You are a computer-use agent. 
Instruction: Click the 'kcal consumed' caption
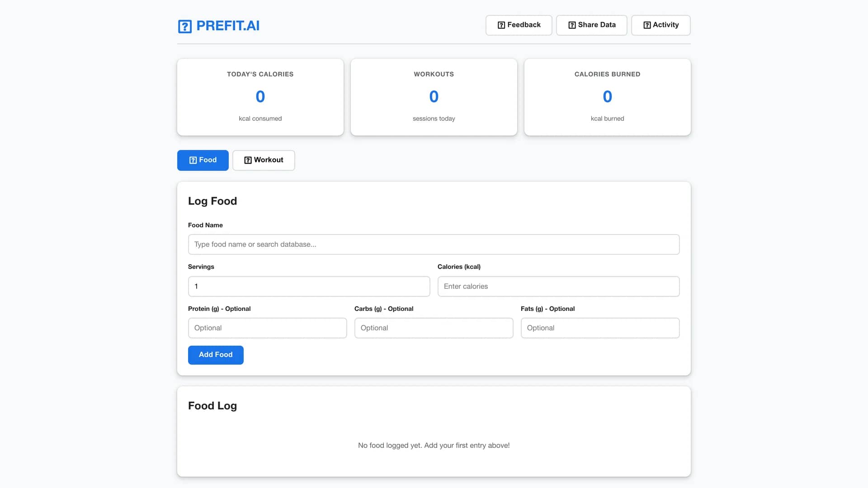pyautogui.click(x=260, y=118)
